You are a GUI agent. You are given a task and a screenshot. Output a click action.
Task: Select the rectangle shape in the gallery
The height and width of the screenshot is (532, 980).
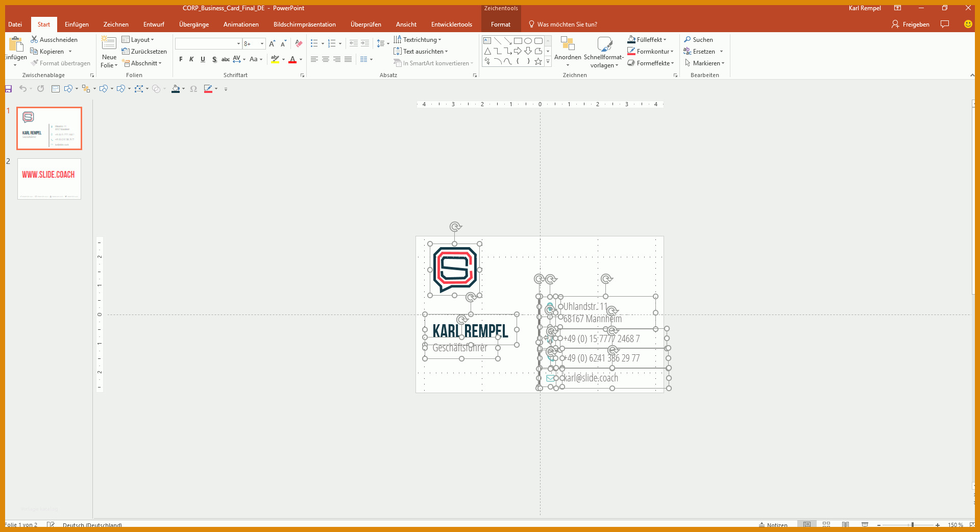[x=518, y=41]
